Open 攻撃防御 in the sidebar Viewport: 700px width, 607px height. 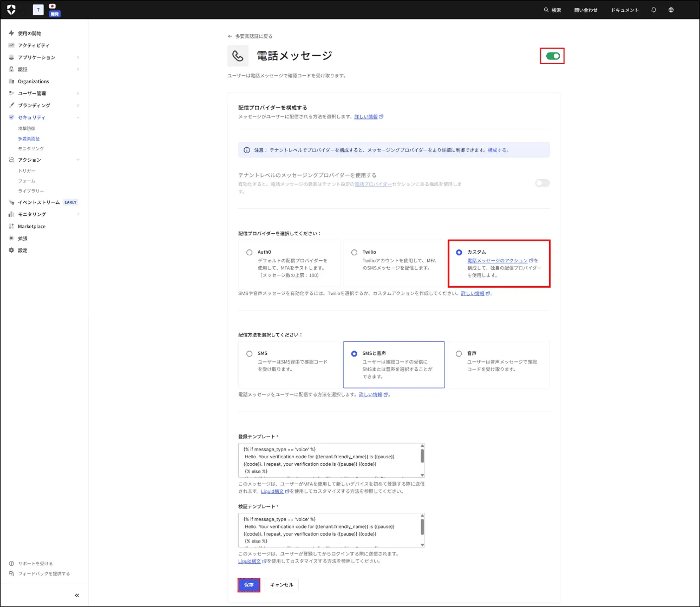[27, 129]
